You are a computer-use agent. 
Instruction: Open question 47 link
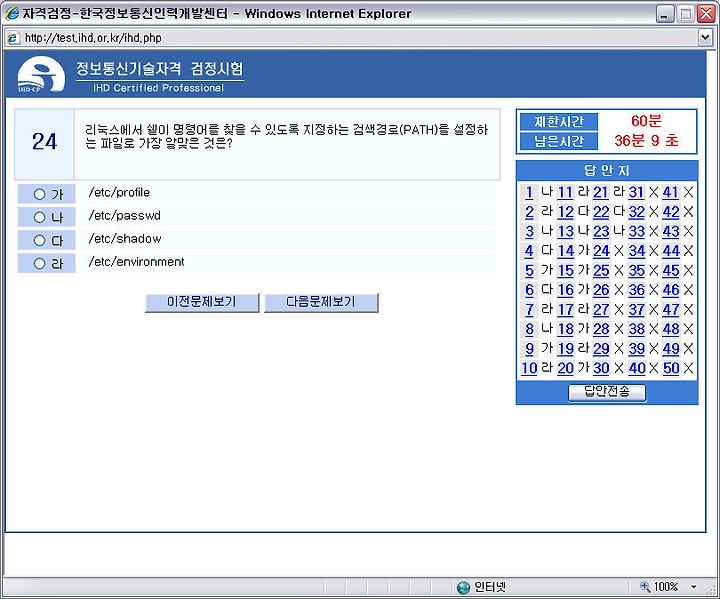coord(670,310)
